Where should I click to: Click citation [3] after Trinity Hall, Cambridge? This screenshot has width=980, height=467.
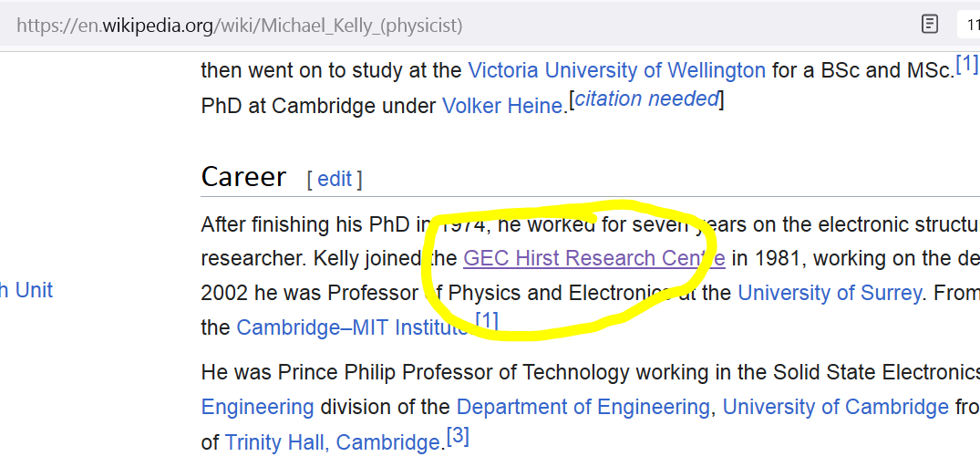point(458,436)
